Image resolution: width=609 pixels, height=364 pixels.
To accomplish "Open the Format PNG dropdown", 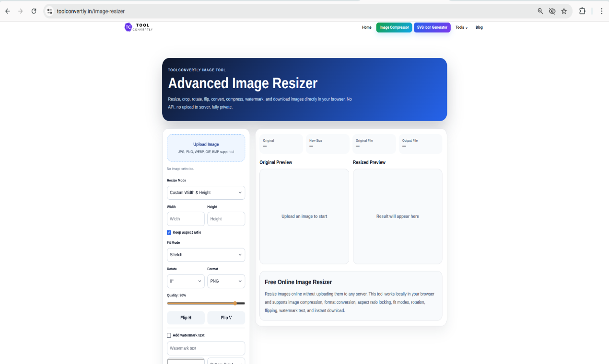I will [226, 281].
